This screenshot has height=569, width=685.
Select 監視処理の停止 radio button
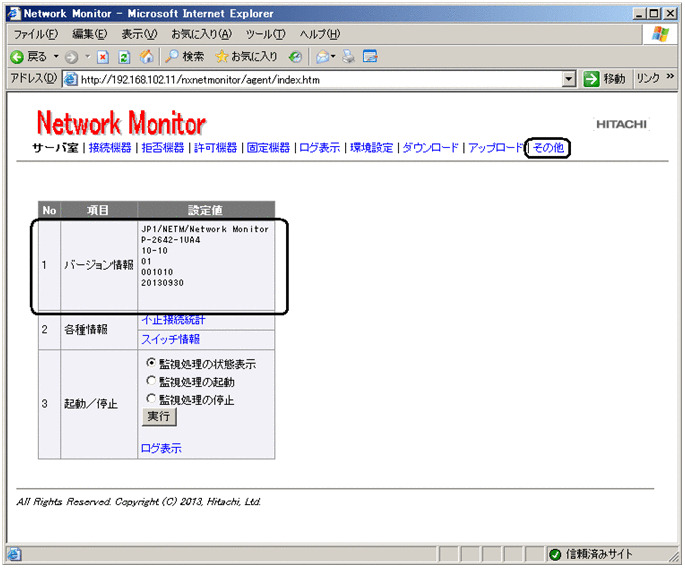[x=151, y=399]
